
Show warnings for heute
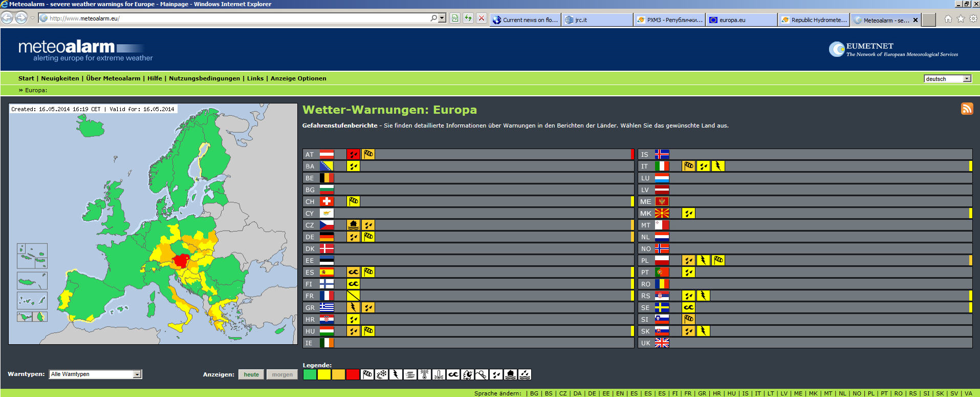pyautogui.click(x=251, y=374)
